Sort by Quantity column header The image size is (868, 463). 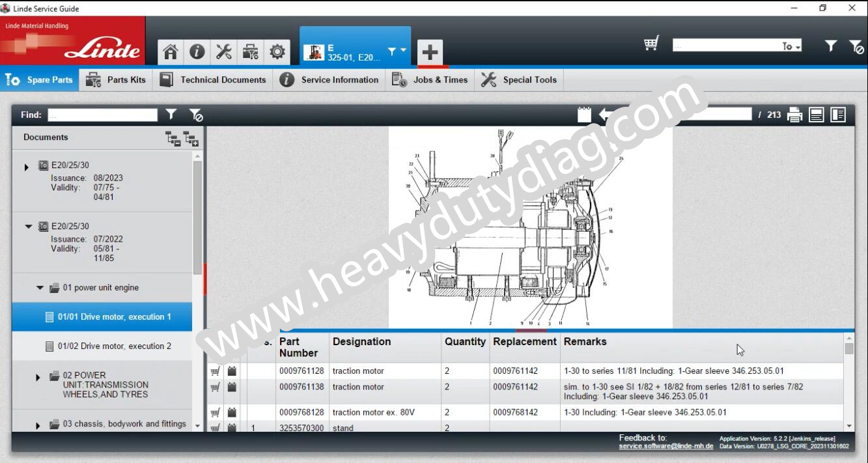[x=465, y=347]
